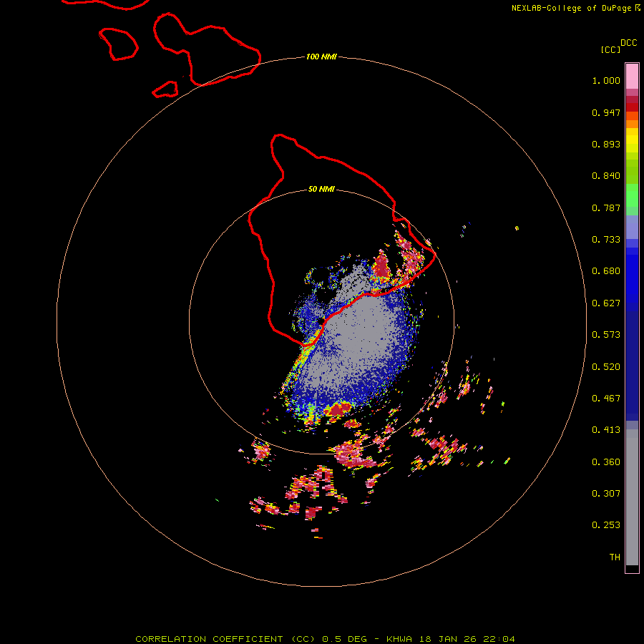Viewport: 644px width, 644px height.
Task: Select the 0.733 legend value
Action: pyautogui.click(x=606, y=240)
